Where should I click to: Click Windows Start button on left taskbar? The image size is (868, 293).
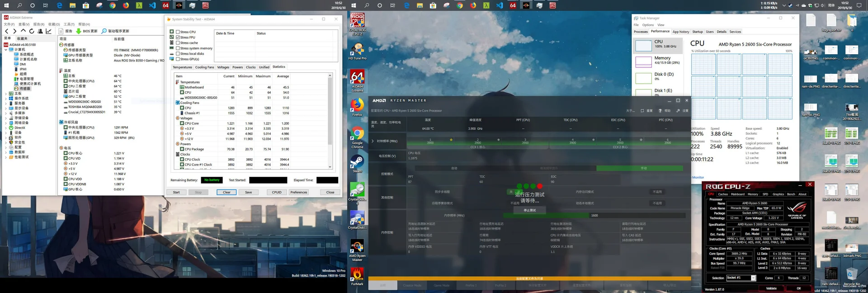click(x=7, y=5)
